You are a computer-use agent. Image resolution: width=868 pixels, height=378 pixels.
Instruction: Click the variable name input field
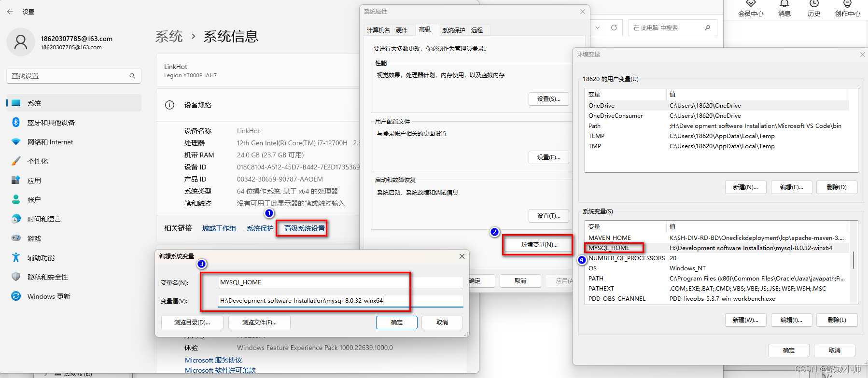[x=340, y=282]
